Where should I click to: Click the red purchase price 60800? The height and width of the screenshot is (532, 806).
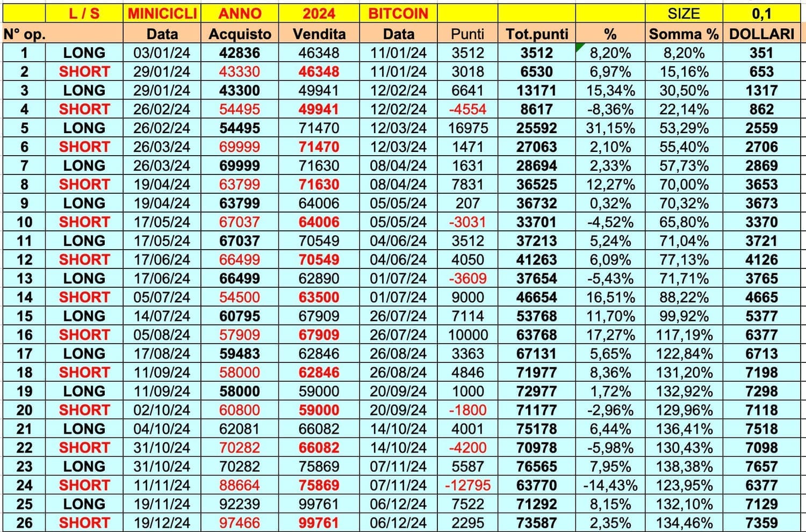240,410
